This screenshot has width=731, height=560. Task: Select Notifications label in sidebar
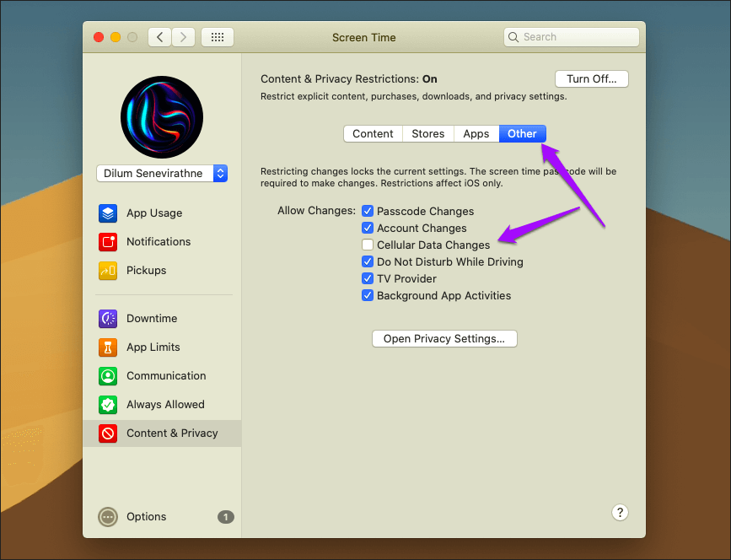tap(159, 241)
